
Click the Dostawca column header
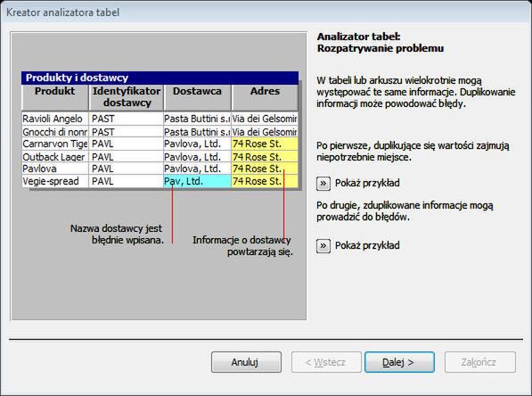197,97
